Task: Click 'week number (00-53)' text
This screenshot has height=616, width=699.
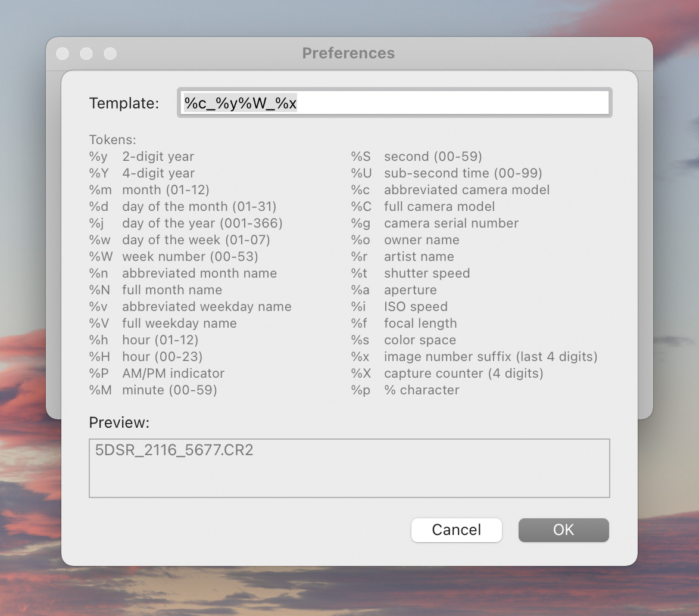Action: tap(191, 257)
